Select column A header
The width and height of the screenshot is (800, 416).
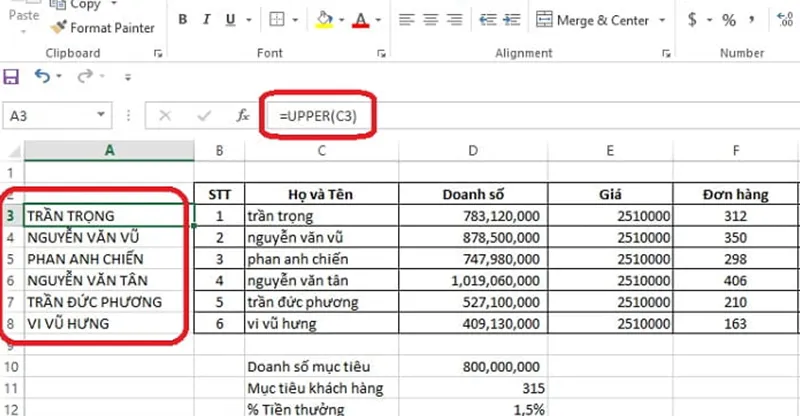[109, 151]
